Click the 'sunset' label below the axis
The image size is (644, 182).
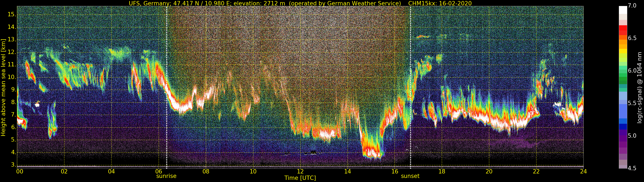point(410,176)
